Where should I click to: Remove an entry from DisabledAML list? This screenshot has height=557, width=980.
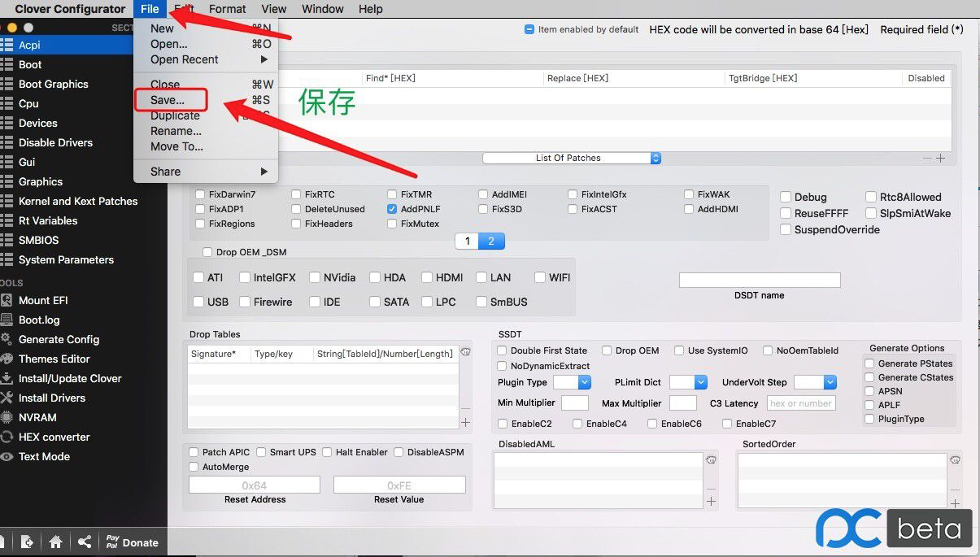pos(711,489)
